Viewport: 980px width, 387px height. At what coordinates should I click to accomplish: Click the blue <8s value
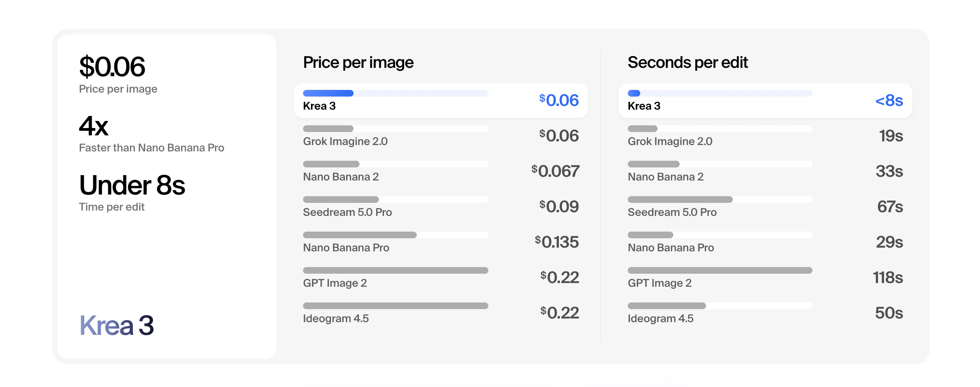click(x=889, y=100)
